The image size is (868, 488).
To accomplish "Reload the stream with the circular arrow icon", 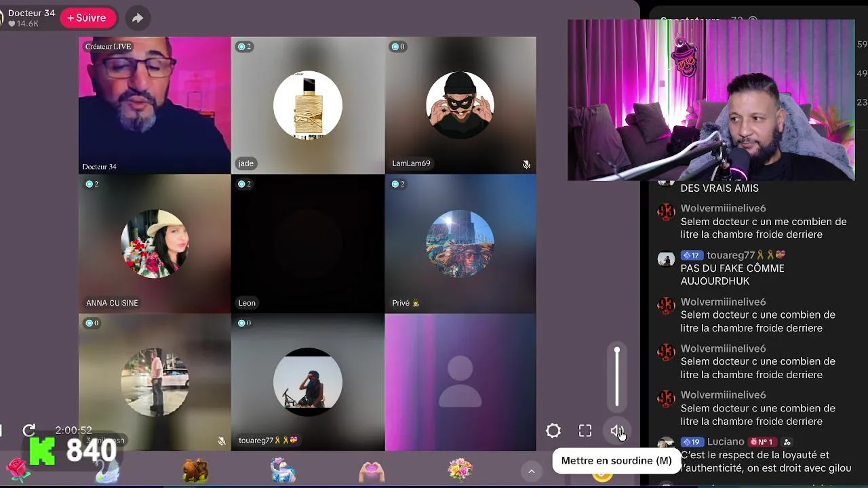I will tap(29, 430).
